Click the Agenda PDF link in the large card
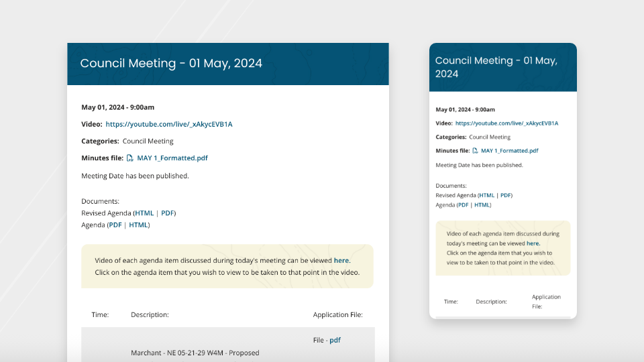Viewport: 644px width, 362px height. pos(115,225)
